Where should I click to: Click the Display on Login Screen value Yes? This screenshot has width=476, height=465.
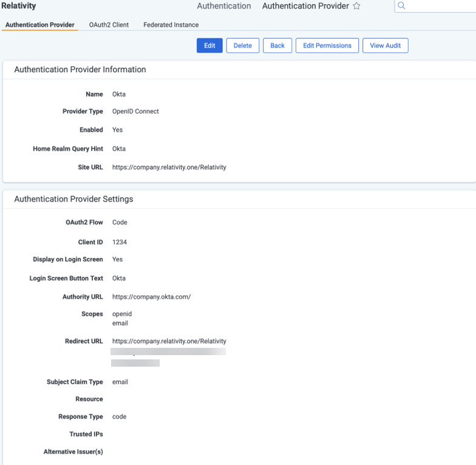(117, 260)
